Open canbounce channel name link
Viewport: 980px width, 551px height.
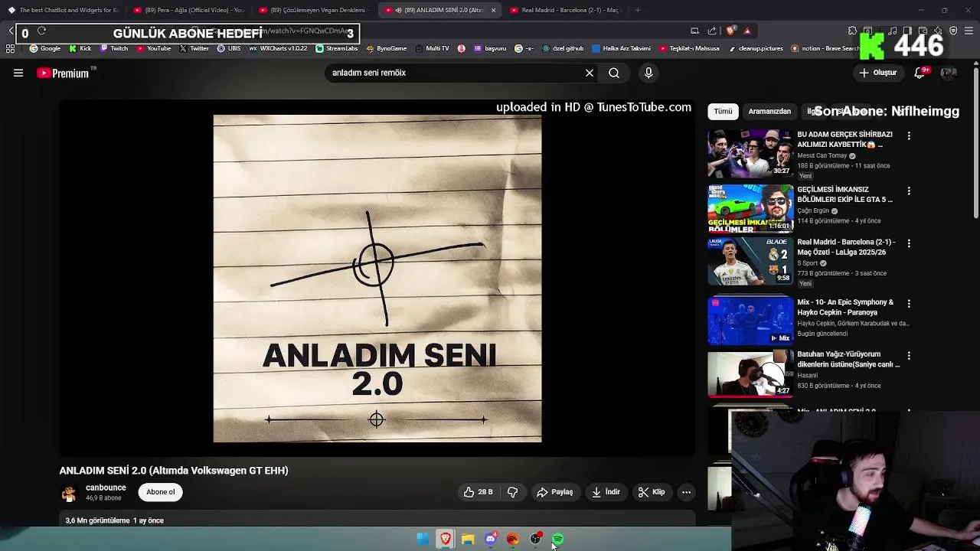[106, 487]
